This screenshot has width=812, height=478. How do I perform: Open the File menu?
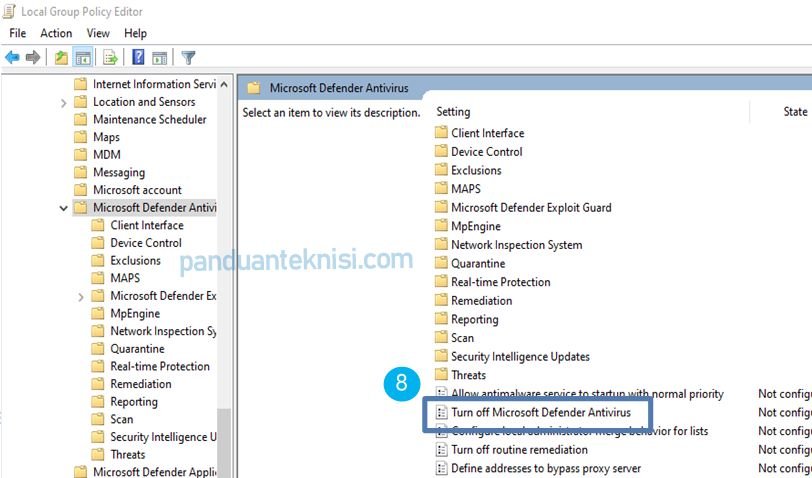click(x=18, y=33)
